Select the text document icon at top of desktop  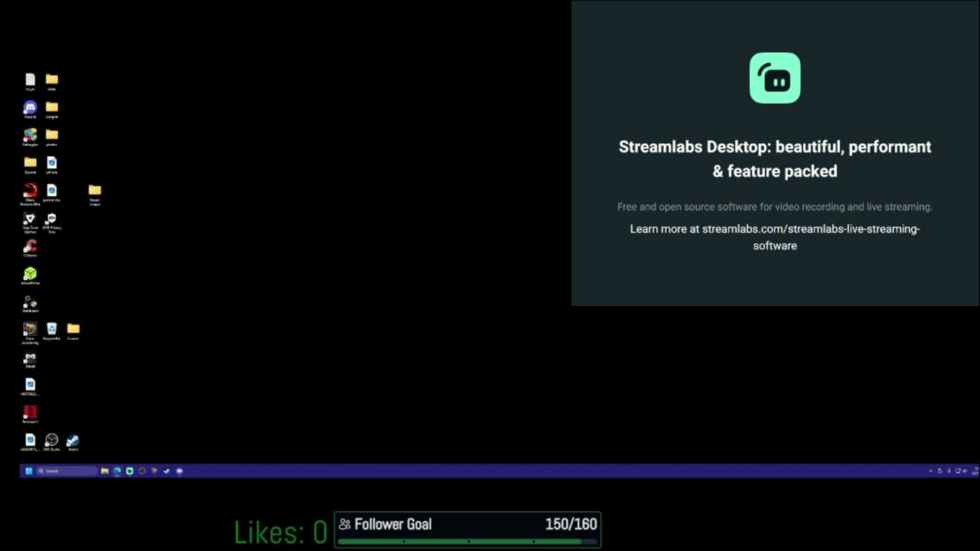30,81
